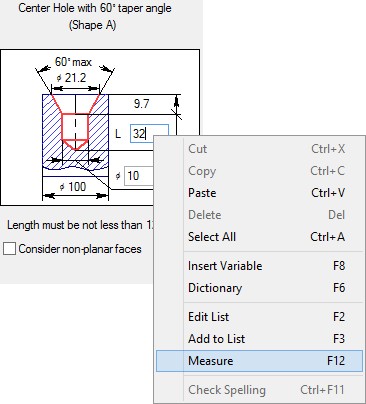
Task: Choose Measure from the context menu
Action: [x=259, y=361]
